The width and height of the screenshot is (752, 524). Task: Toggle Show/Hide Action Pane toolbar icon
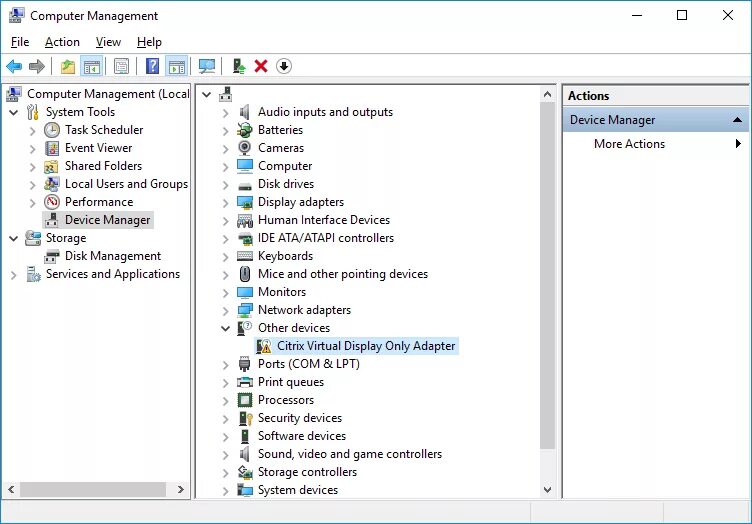coord(176,66)
